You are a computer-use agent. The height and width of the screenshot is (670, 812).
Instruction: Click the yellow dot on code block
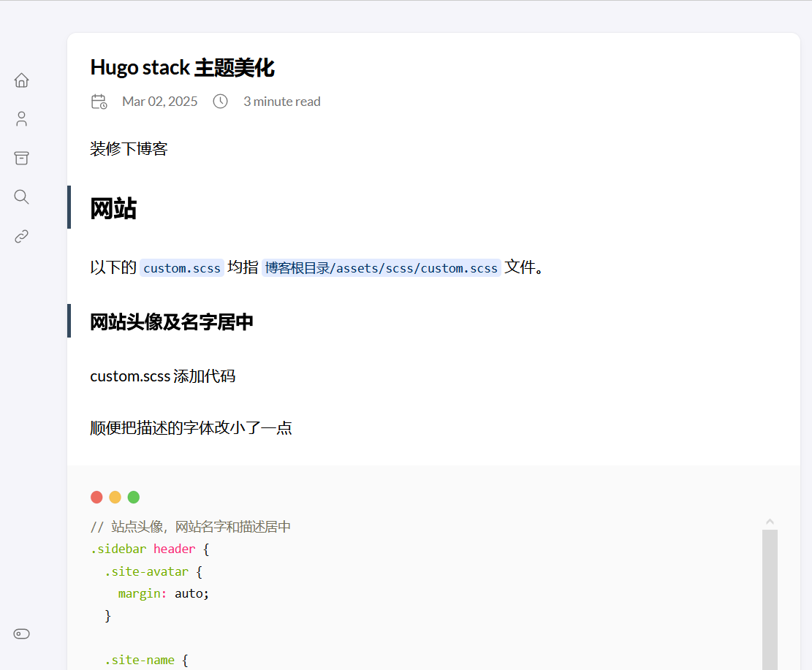click(x=115, y=498)
